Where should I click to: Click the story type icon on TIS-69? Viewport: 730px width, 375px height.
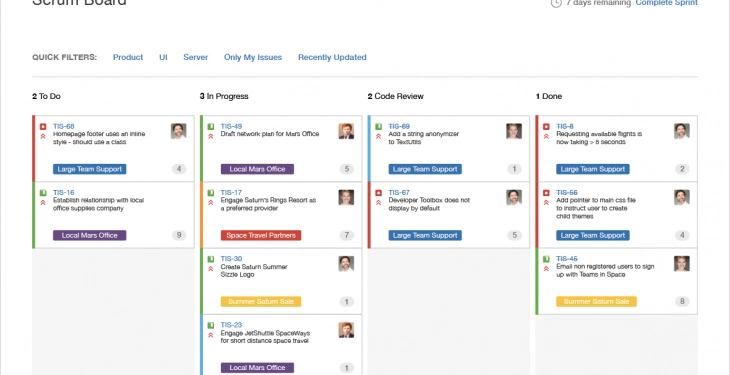(x=379, y=127)
